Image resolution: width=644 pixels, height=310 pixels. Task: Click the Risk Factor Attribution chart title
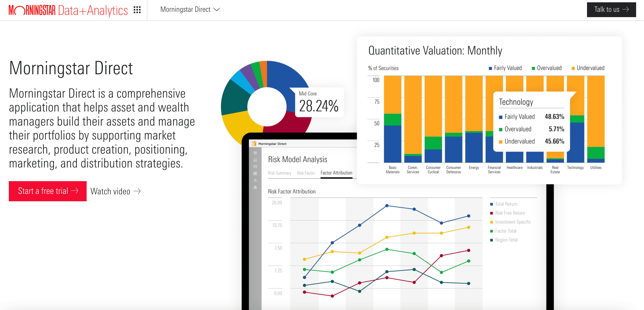pyautogui.click(x=292, y=192)
